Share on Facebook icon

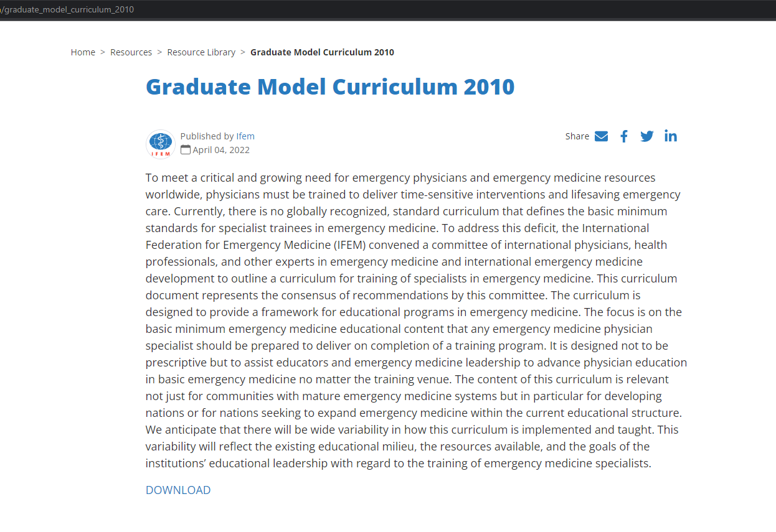pyautogui.click(x=623, y=136)
